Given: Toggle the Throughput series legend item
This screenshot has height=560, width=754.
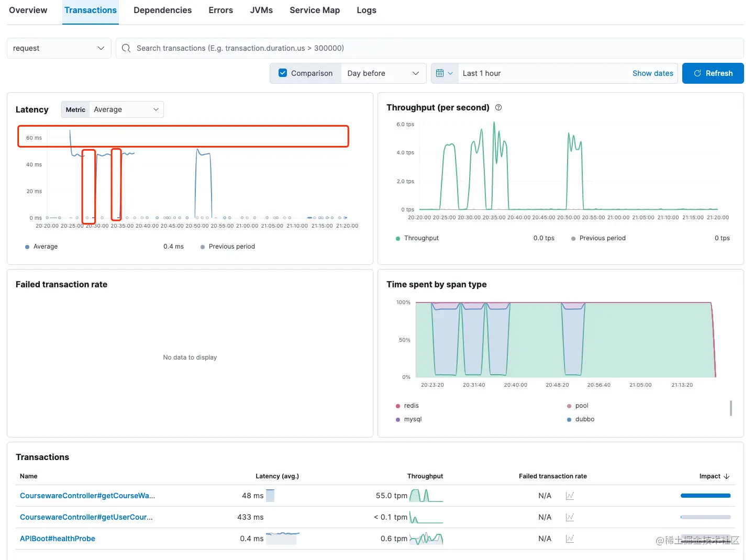Looking at the screenshot, I should pyautogui.click(x=417, y=238).
